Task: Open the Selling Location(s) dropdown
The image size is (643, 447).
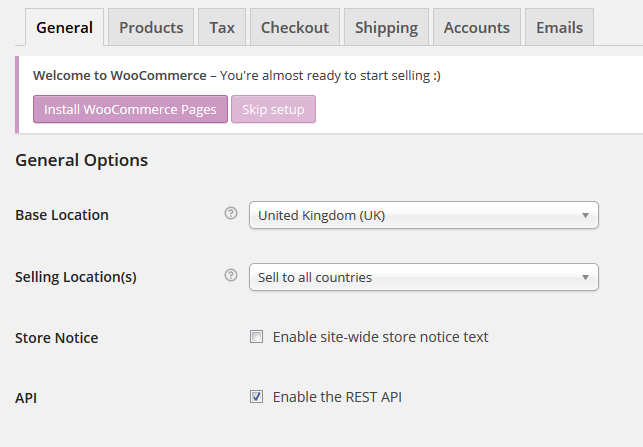Action: coord(415,277)
